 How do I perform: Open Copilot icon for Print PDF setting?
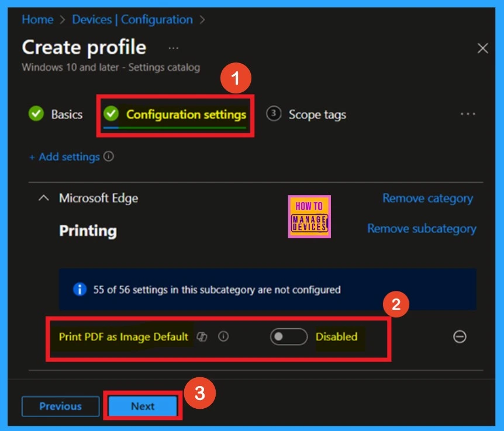coord(202,336)
